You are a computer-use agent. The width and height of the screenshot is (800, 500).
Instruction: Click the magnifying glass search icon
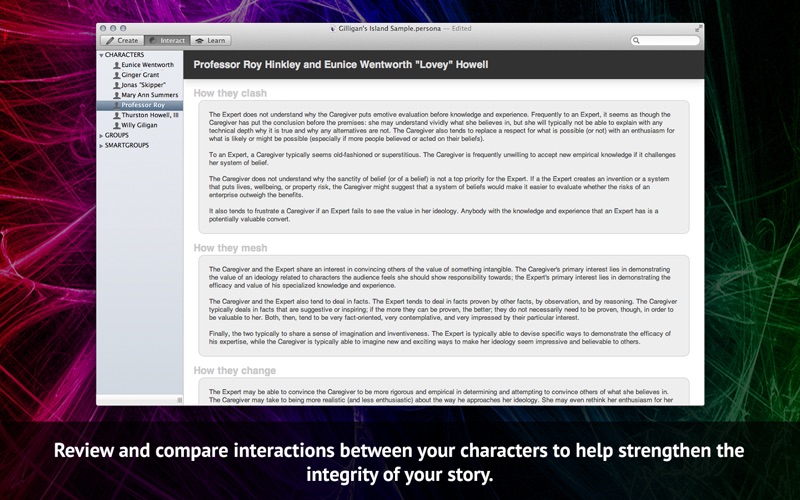636,40
